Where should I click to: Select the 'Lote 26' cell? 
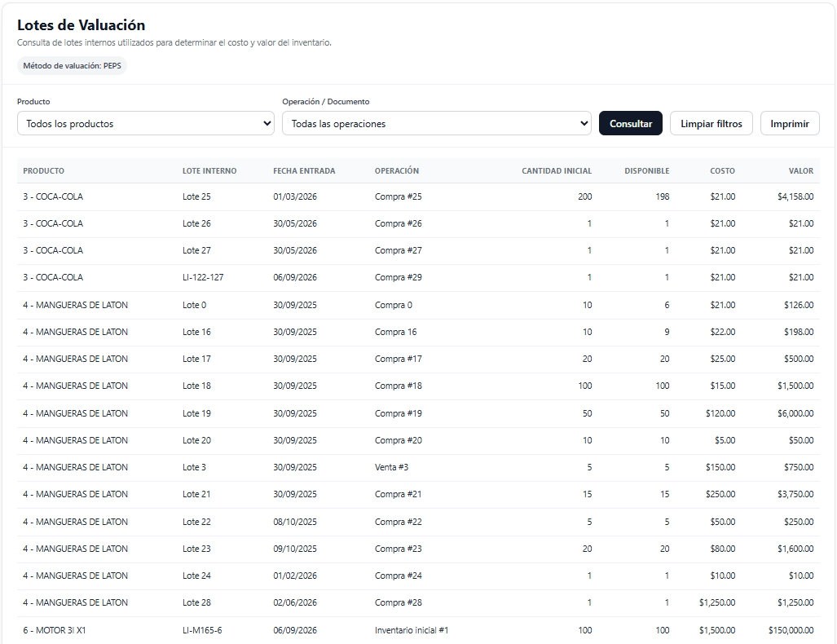point(196,223)
